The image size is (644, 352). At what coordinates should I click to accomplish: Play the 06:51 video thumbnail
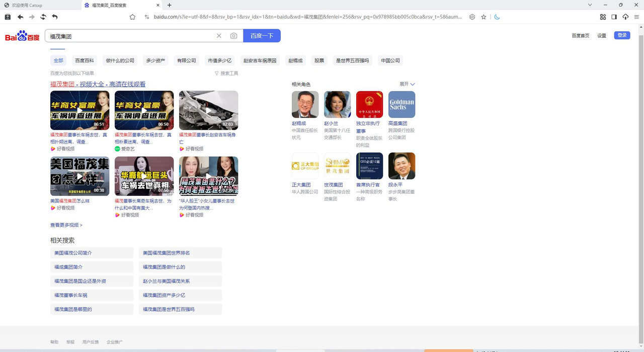(79, 110)
